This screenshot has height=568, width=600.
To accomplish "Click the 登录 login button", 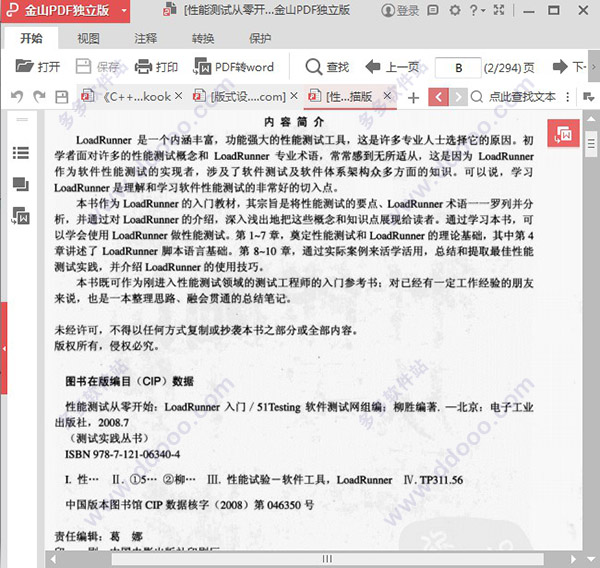I will [400, 10].
